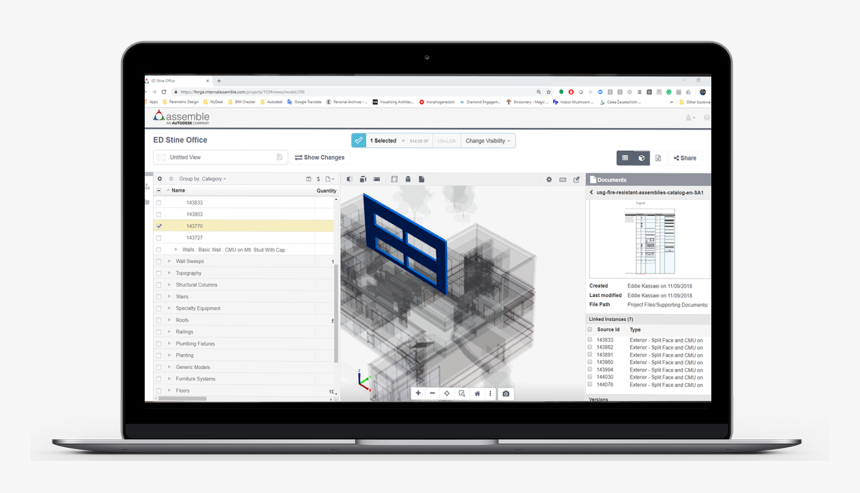Click the Share button
Image resolution: width=860 pixels, height=493 pixels.
pyautogui.click(x=685, y=158)
